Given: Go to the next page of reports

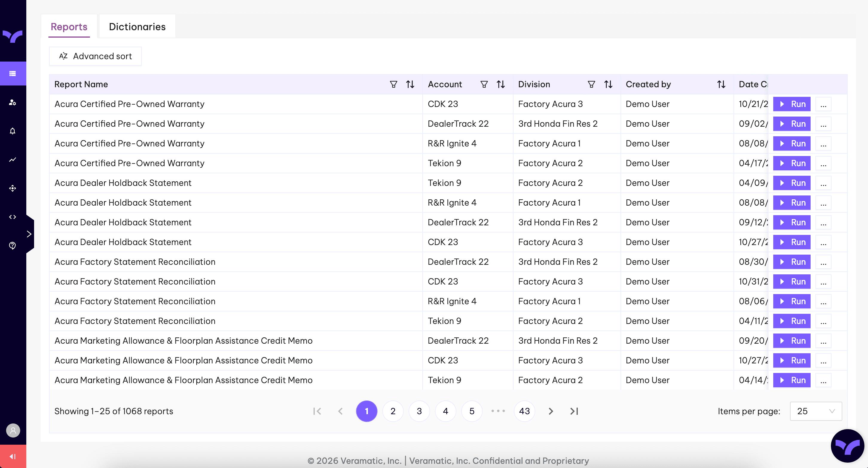Looking at the screenshot, I should point(551,411).
